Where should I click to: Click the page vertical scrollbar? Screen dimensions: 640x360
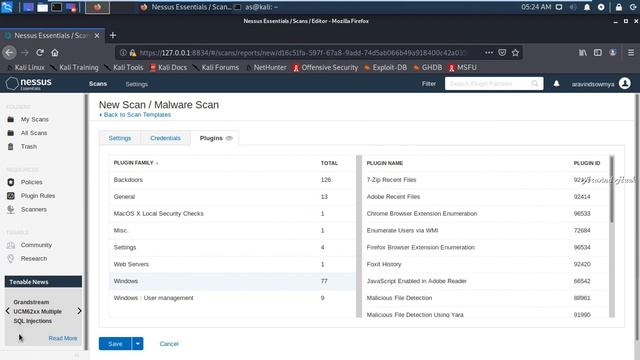pyautogui.click(x=637, y=216)
